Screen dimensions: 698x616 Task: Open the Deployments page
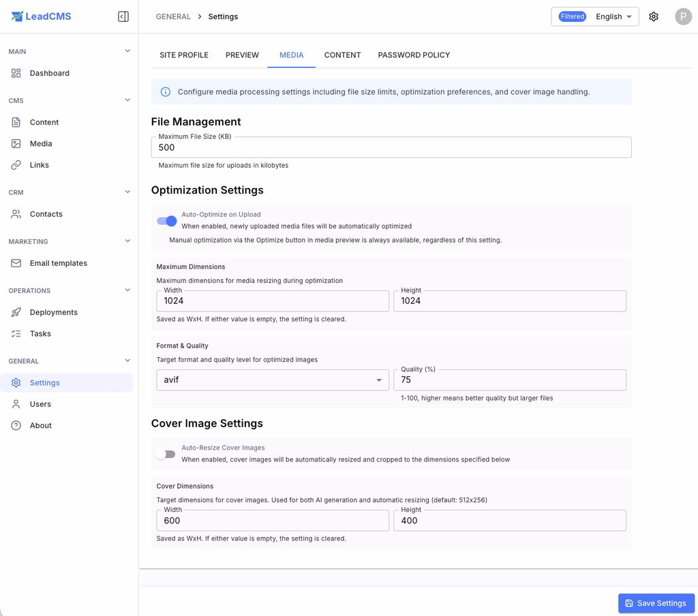coord(16,312)
